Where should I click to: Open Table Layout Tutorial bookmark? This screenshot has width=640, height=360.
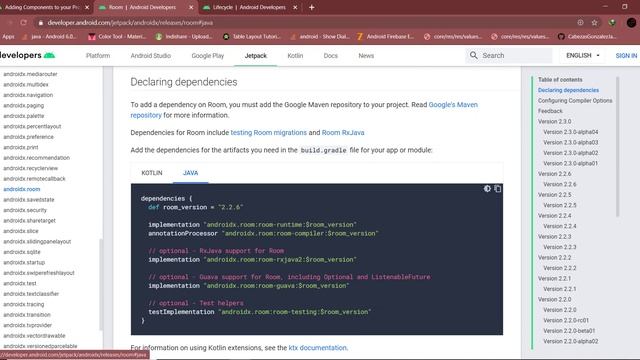point(252,37)
